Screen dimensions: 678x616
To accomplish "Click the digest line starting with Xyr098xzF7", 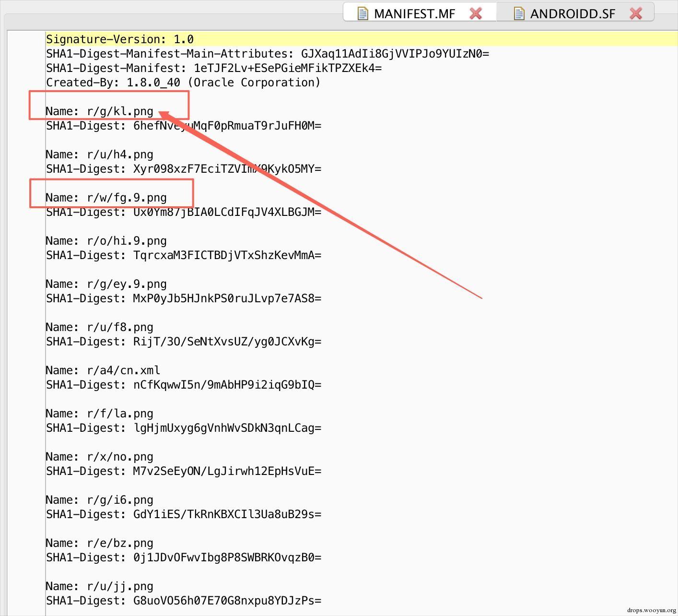I will [x=184, y=169].
